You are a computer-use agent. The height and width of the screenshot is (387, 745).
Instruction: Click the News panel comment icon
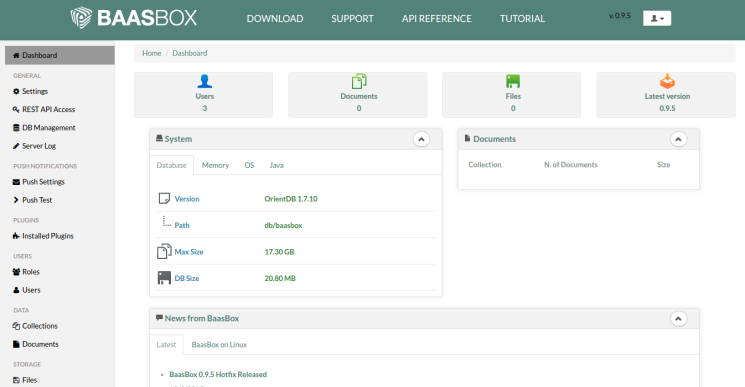159,318
